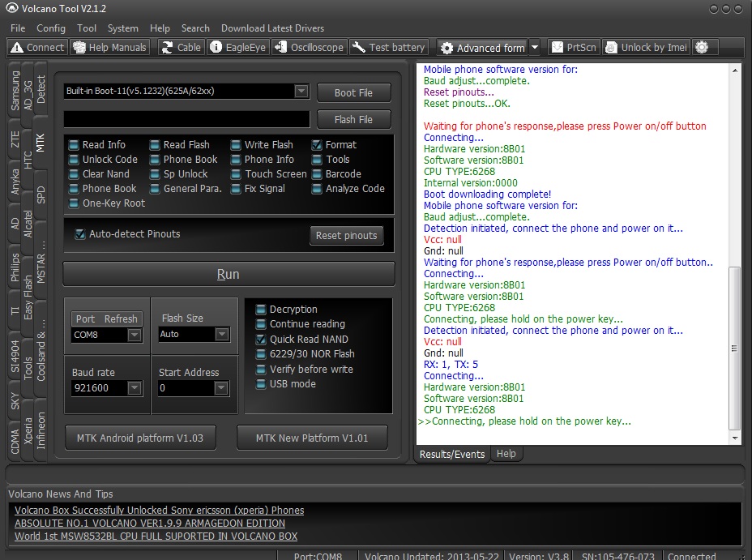Expand the Advanced form dropdown arrow
This screenshot has height=560, width=752.
(535, 48)
